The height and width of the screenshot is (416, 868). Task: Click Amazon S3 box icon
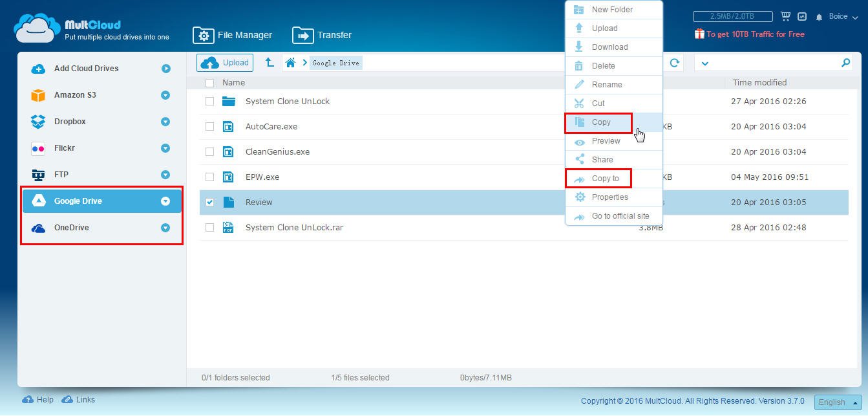click(38, 95)
